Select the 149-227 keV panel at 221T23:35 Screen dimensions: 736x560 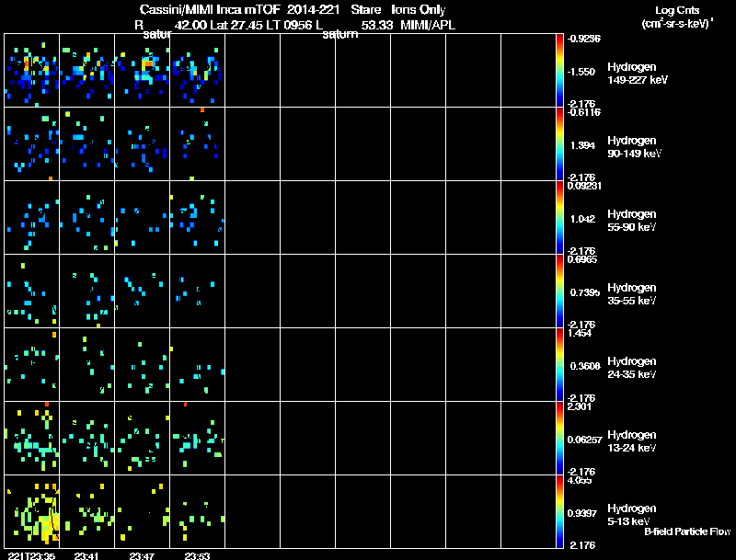point(32,71)
